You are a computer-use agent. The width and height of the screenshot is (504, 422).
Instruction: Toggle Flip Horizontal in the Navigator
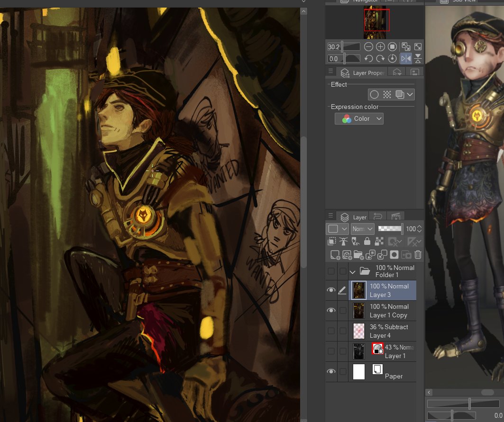pyautogui.click(x=406, y=58)
